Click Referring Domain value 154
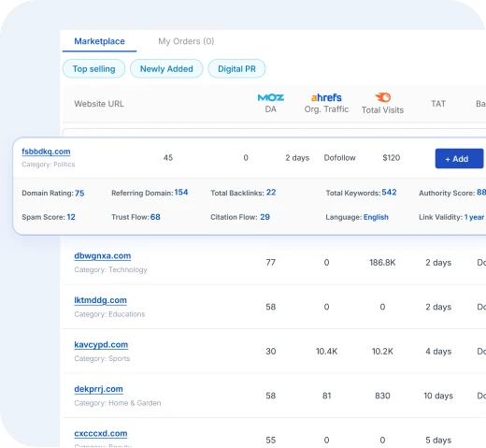 click(x=181, y=193)
